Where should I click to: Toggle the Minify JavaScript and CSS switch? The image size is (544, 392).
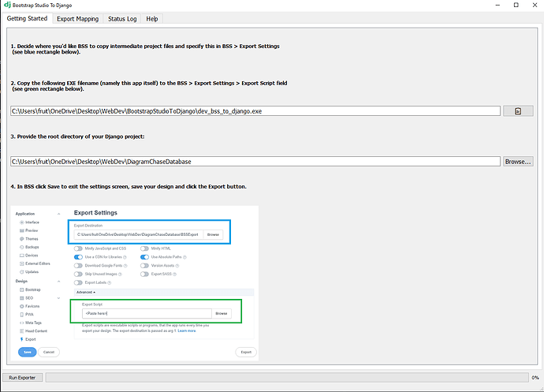pos(78,248)
